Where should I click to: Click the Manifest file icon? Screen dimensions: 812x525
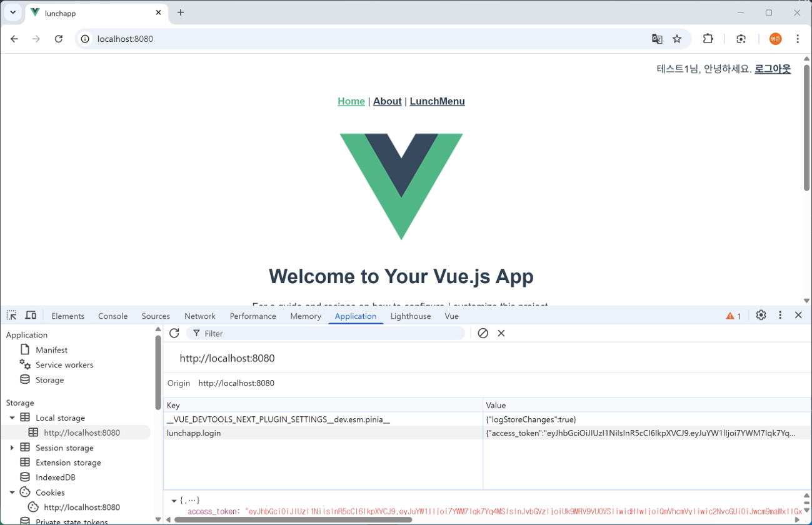pyautogui.click(x=25, y=350)
